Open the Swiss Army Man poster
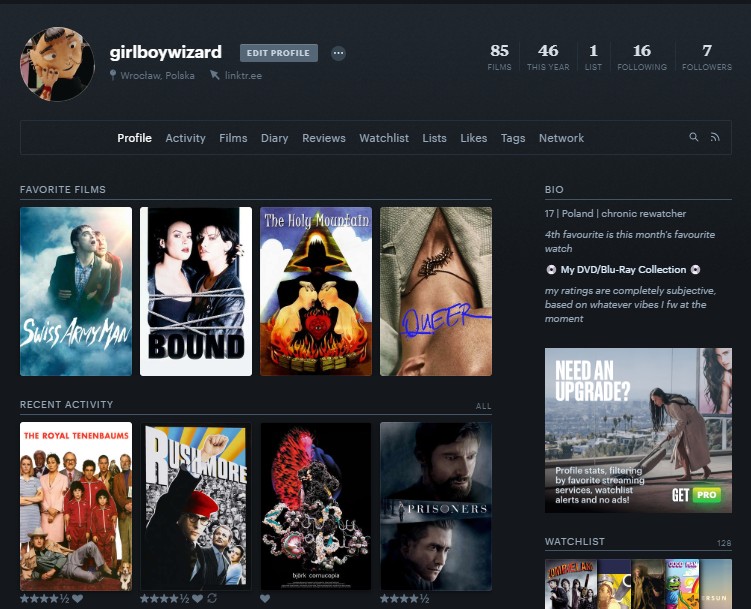Screen dimensions: 751x609 [76, 291]
